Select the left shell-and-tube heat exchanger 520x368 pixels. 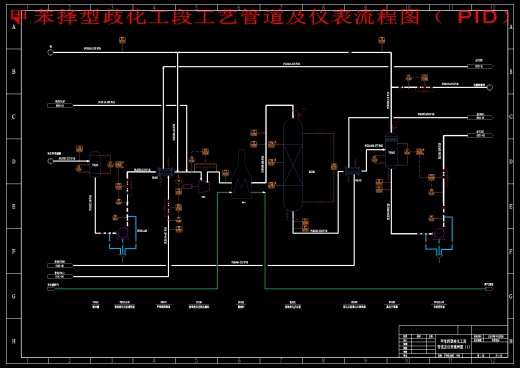[165, 172]
